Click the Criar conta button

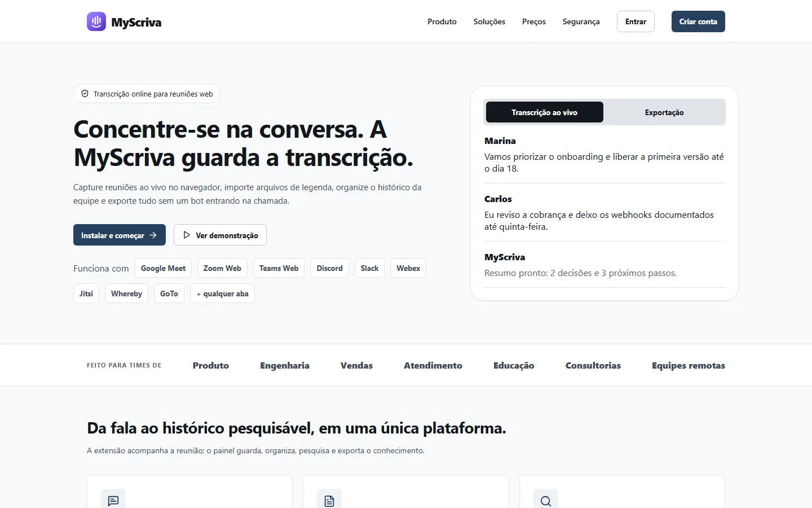pyautogui.click(x=698, y=21)
